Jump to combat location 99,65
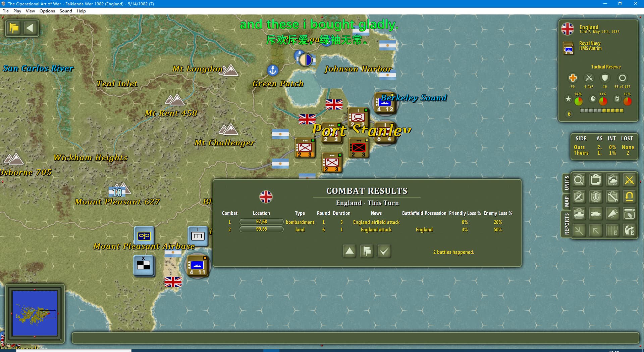This screenshot has width=644, height=352. (x=261, y=229)
